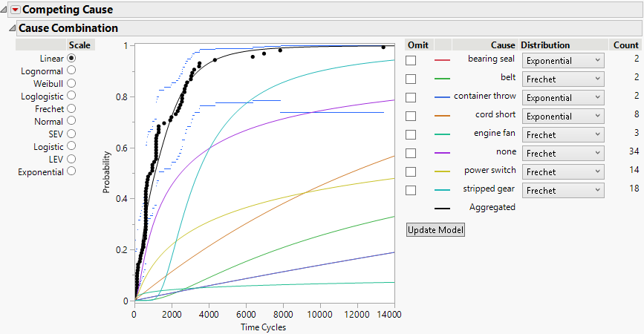Collapse the Competing Cause outline section
Image resolution: width=644 pixels, height=334 pixels.
(x=5, y=10)
